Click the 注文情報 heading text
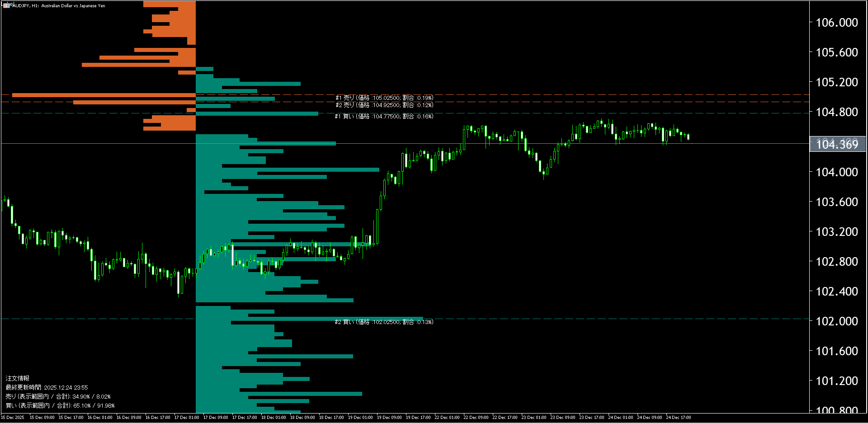 tap(18, 378)
